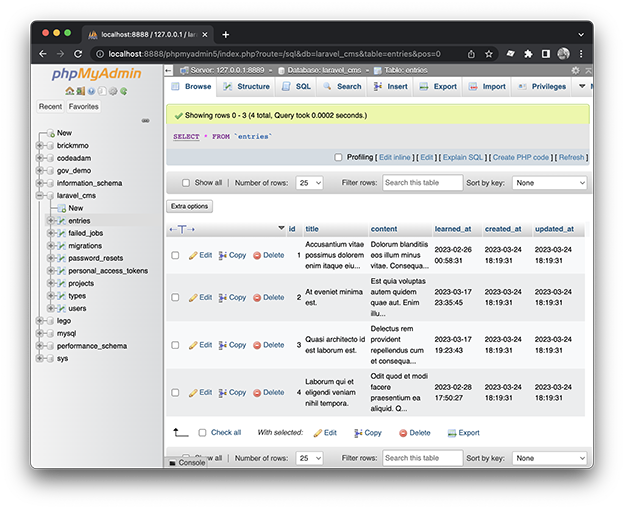Click the browser back arrow

click(x=43, y=54)
